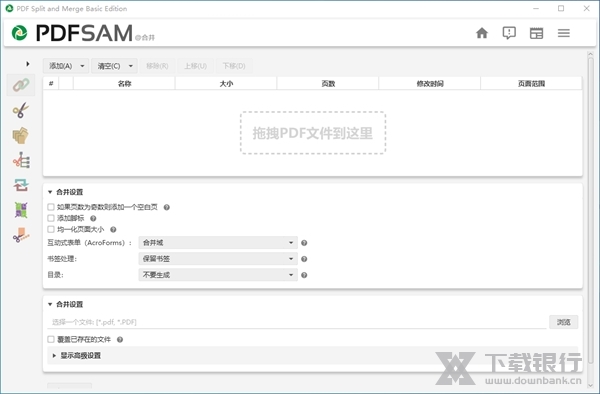Collapse the second 合并设置 output section
This screenshot has height=394, width=600.
pos(50,304)
